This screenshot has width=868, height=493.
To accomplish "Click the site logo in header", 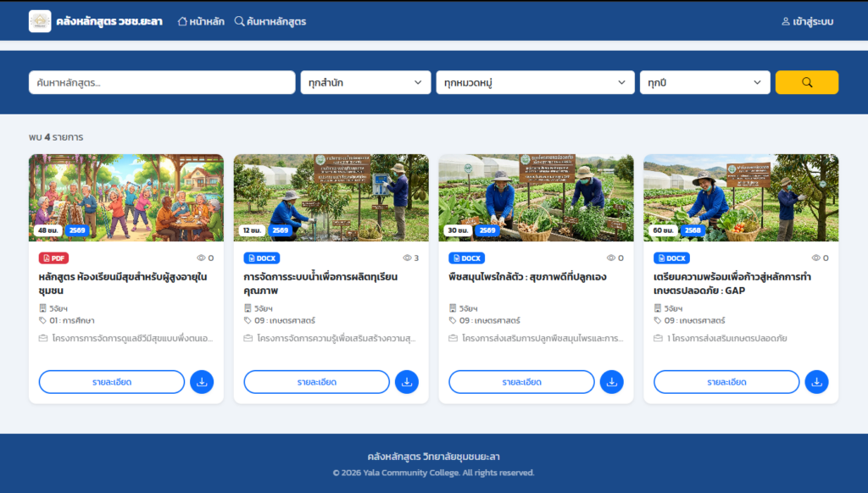I will tap(40, 21).
